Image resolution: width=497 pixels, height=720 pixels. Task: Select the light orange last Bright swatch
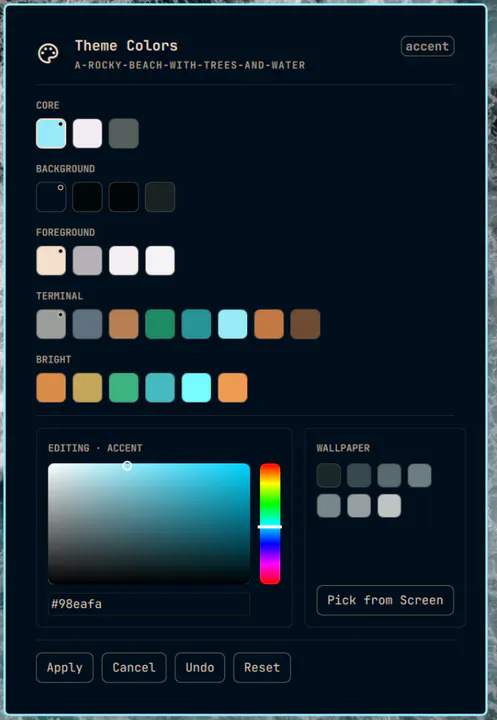(x=232, y=388)
